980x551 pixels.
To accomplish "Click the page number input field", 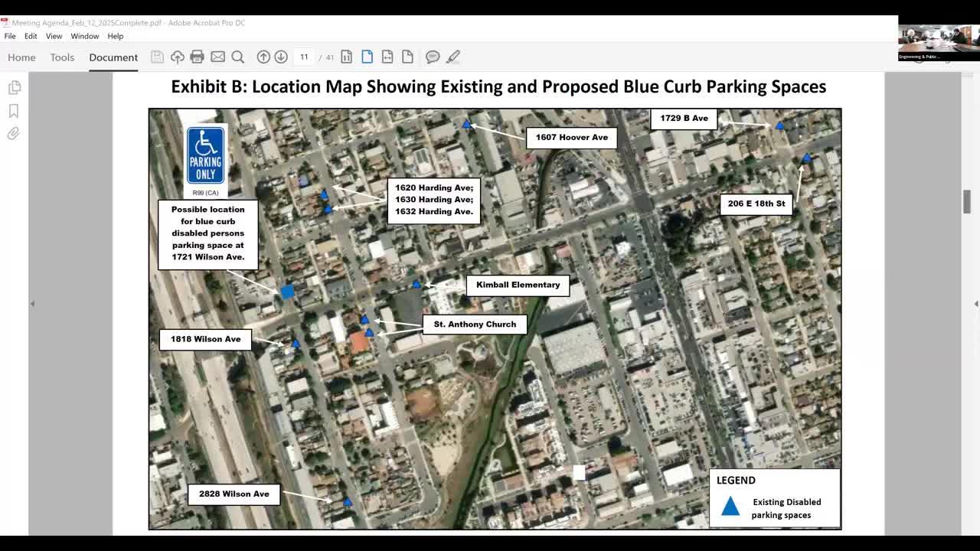I will pyautogui.click(x=304, y=57).
